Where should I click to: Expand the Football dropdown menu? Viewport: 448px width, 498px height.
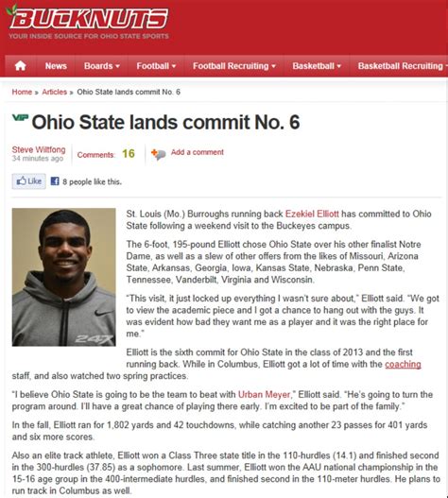(156, 66)
